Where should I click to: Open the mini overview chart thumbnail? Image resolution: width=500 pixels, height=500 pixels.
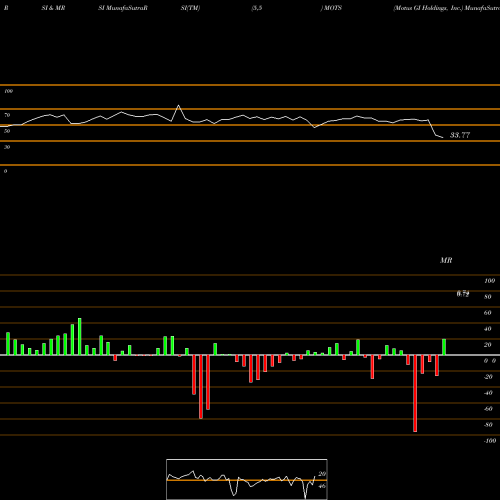247,479
